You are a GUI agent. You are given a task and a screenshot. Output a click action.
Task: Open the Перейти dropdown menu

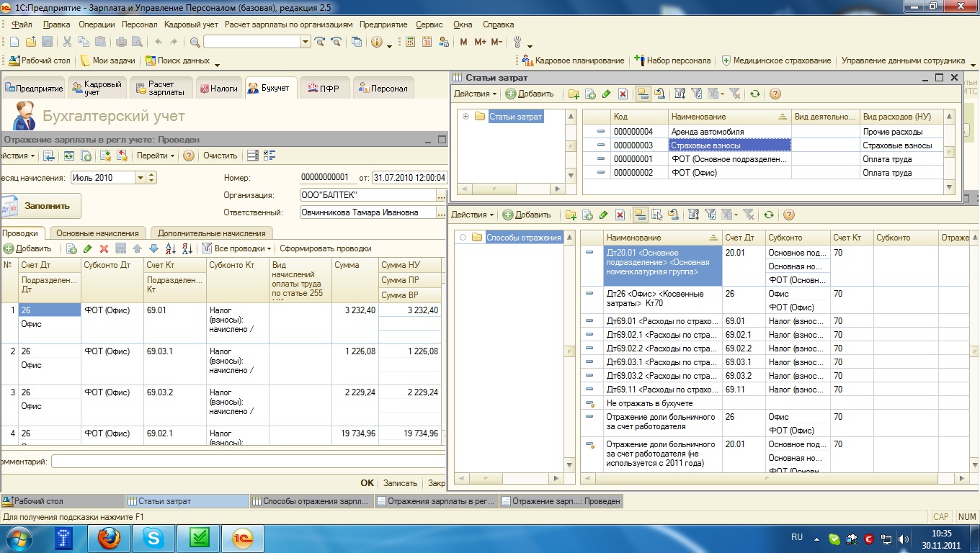point(156,156)
